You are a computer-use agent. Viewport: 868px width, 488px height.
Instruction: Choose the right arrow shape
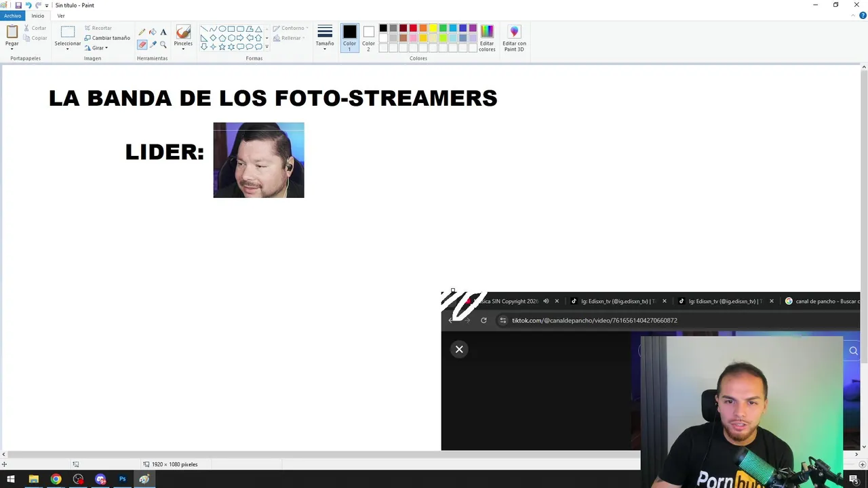[240, 38]
